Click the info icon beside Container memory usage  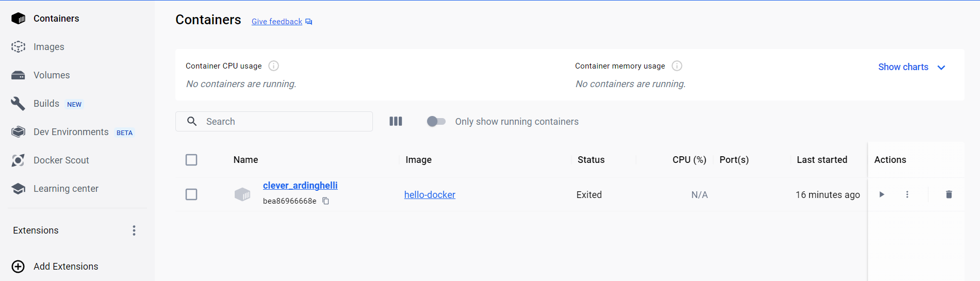click(677, 66)
